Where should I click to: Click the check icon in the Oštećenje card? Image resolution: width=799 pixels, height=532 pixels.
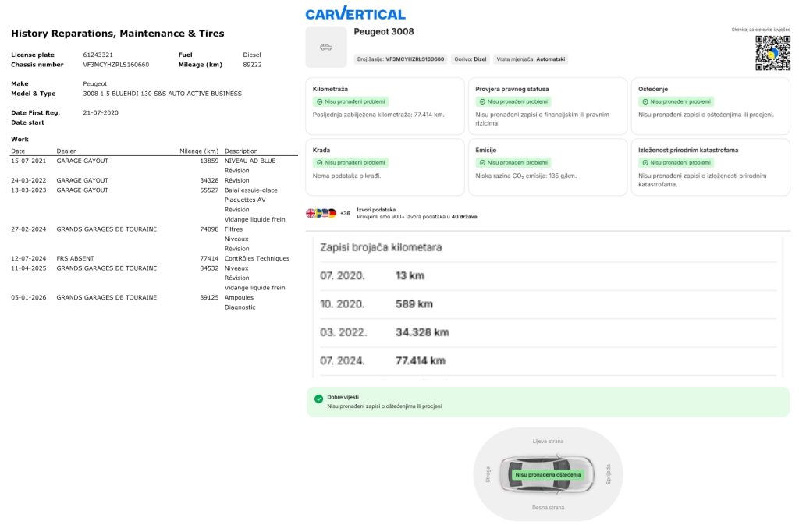tap(645, 101)
